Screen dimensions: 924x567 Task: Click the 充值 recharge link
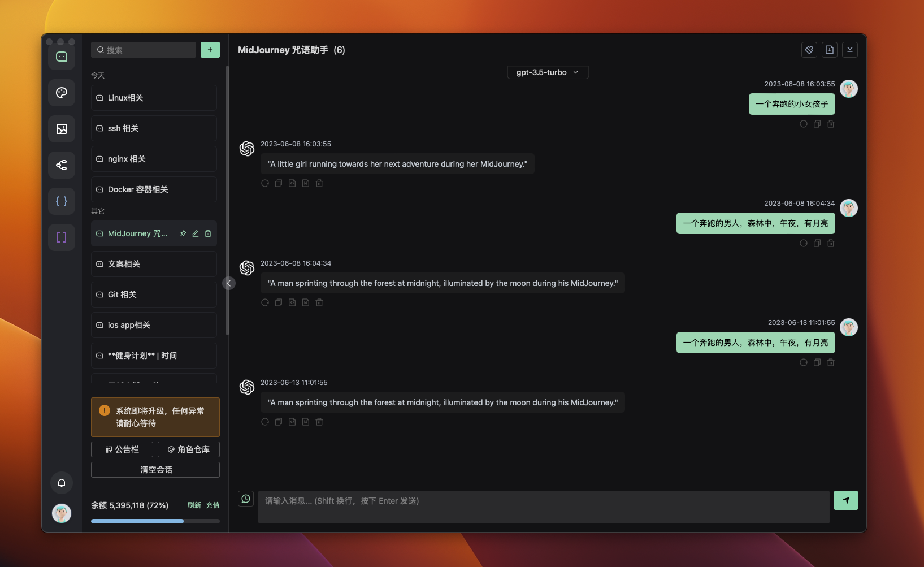212,505
